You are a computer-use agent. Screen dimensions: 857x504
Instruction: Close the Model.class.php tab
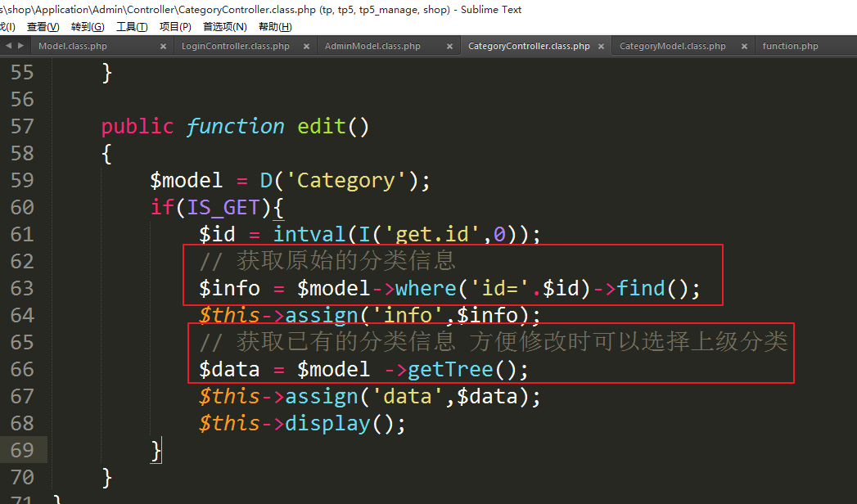coord(164,47)
